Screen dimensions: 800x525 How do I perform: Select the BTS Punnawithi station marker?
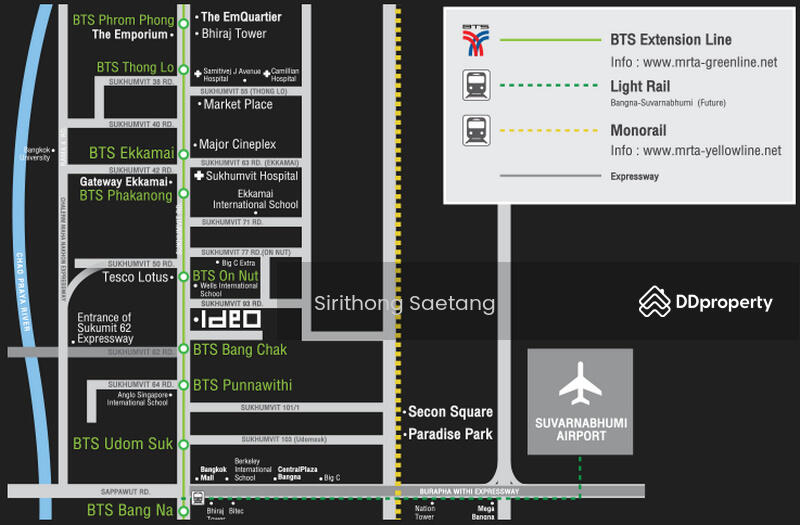click(x=183, y=385)
